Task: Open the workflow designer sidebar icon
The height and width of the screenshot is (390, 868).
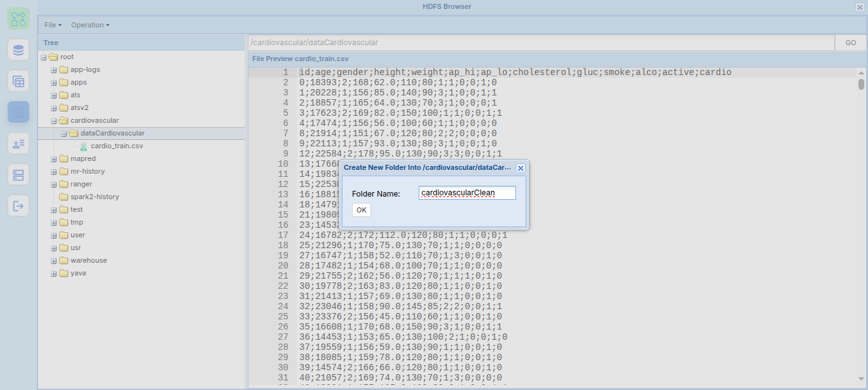Action: pos(18,18)
